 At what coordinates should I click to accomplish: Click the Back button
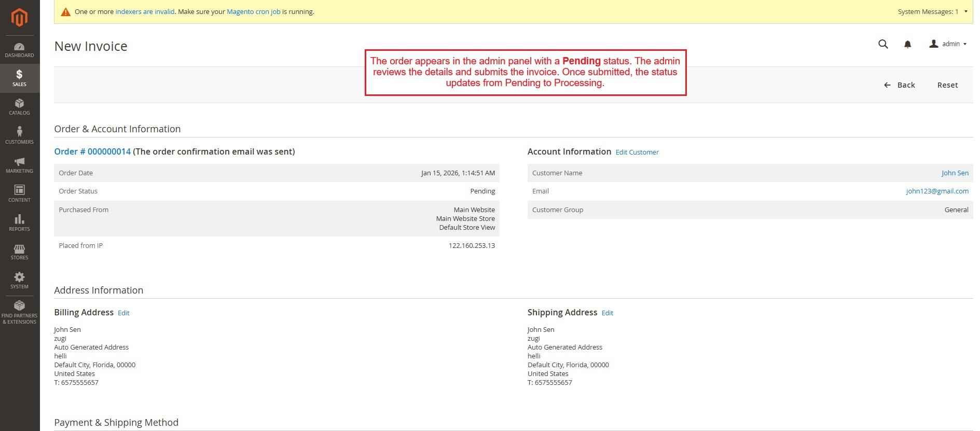coord(900,85)
